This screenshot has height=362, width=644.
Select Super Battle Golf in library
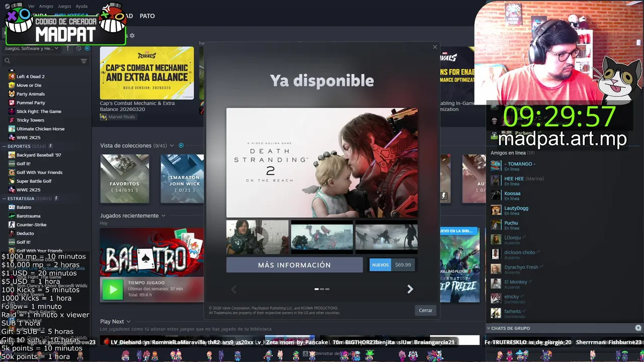[34, 181]
